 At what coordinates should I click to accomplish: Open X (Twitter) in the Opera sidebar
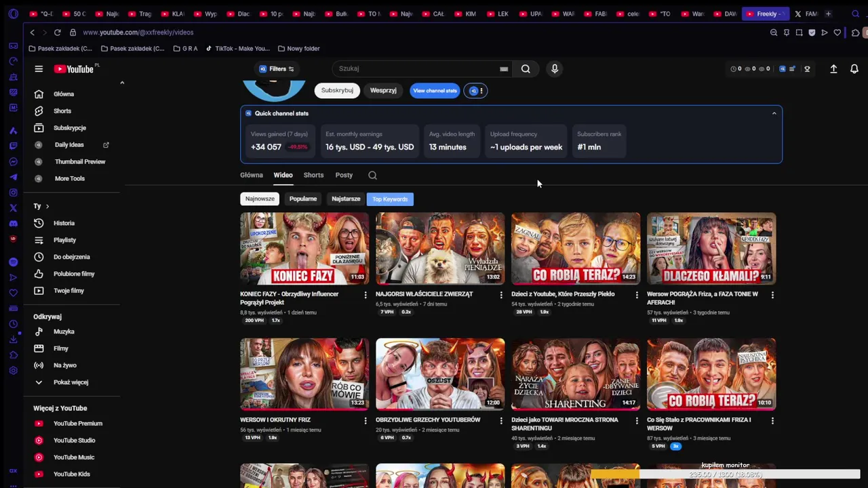13,208
